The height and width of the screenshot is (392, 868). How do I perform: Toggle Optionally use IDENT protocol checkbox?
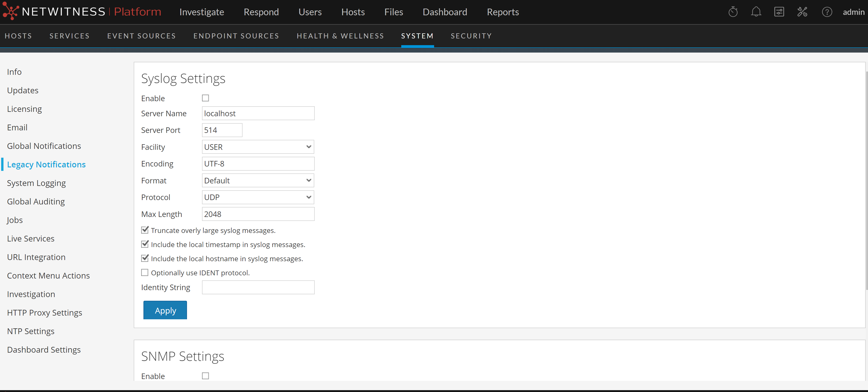point(145,272)
